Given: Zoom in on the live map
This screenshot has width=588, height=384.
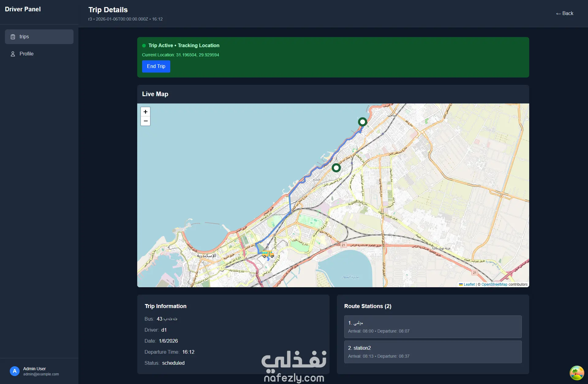Looking at the screenshot, I should [145, 112].
